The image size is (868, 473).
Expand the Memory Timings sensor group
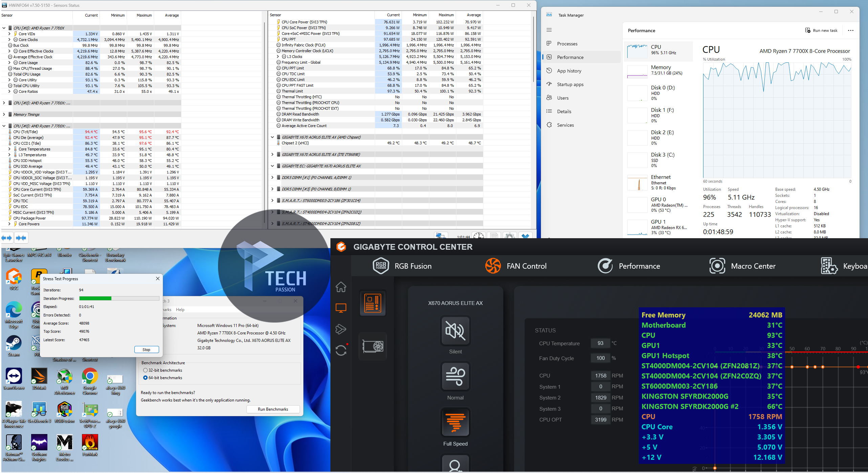click(4, 115)
